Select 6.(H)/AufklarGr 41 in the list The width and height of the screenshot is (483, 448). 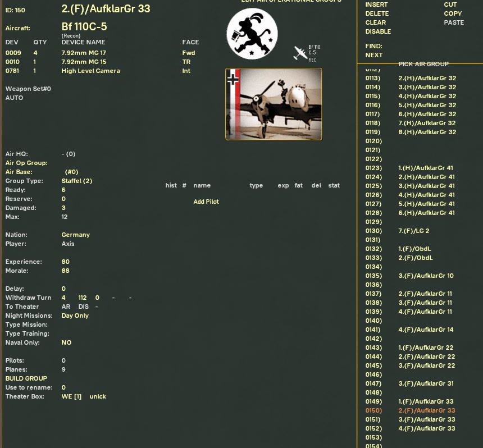pos(426,213)
